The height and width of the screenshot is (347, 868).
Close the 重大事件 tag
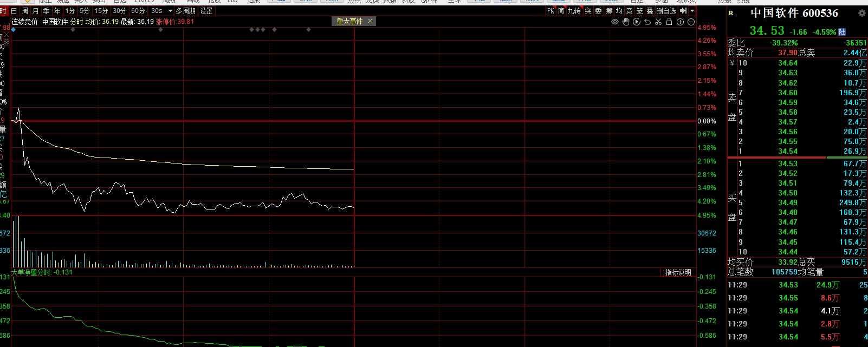click(x=370, y=21)
